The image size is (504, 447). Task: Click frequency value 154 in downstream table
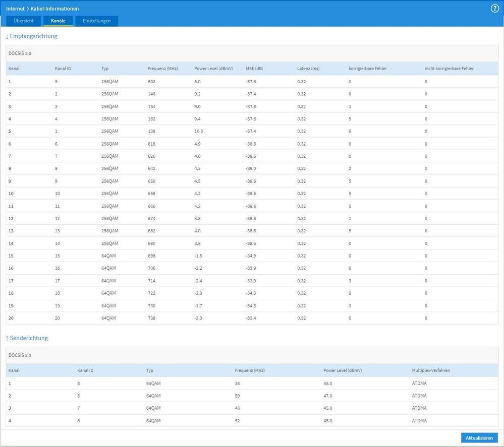coord(151,107)
